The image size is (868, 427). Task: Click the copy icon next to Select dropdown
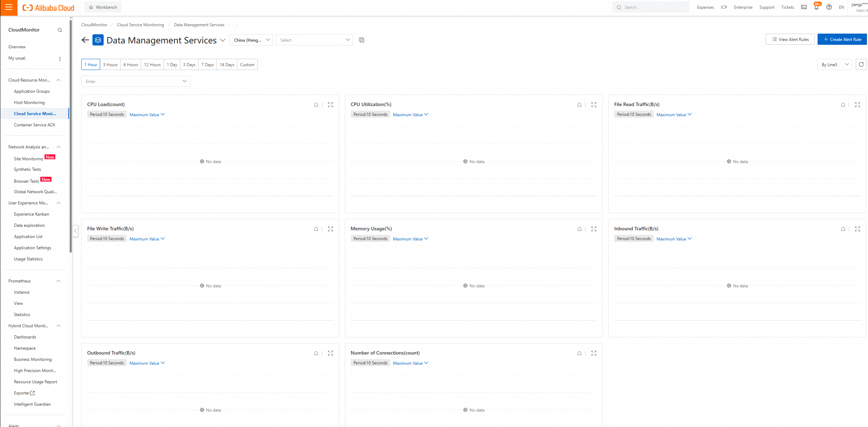click(x=362, y=40)
